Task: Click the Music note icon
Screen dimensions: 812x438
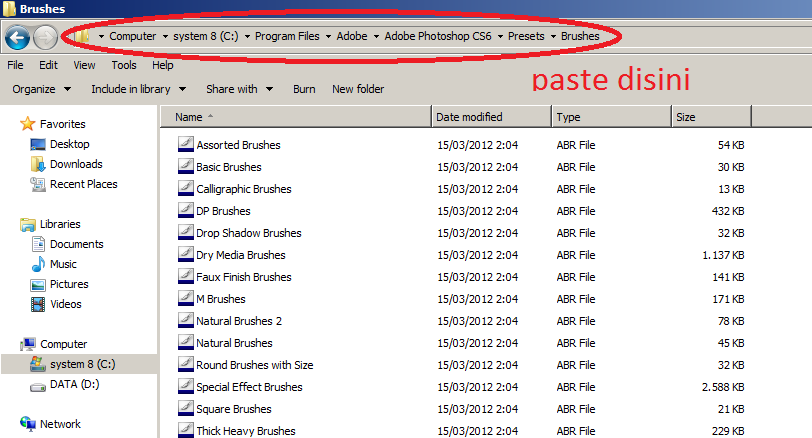Action: coord(38,264)
